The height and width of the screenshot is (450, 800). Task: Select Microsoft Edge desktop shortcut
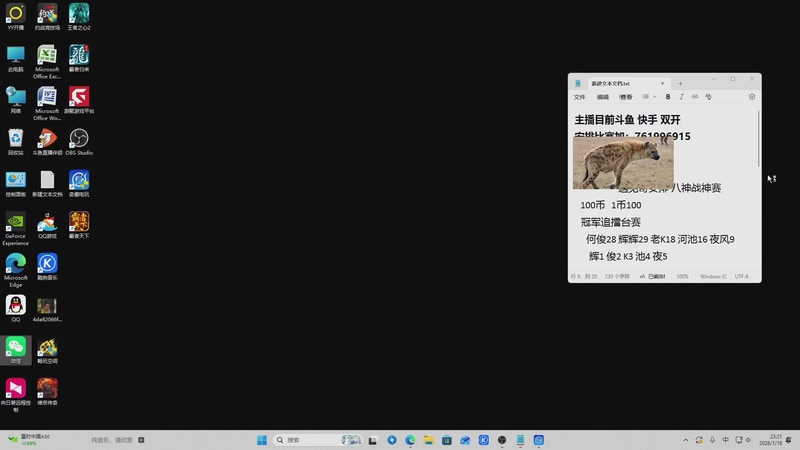16,264
